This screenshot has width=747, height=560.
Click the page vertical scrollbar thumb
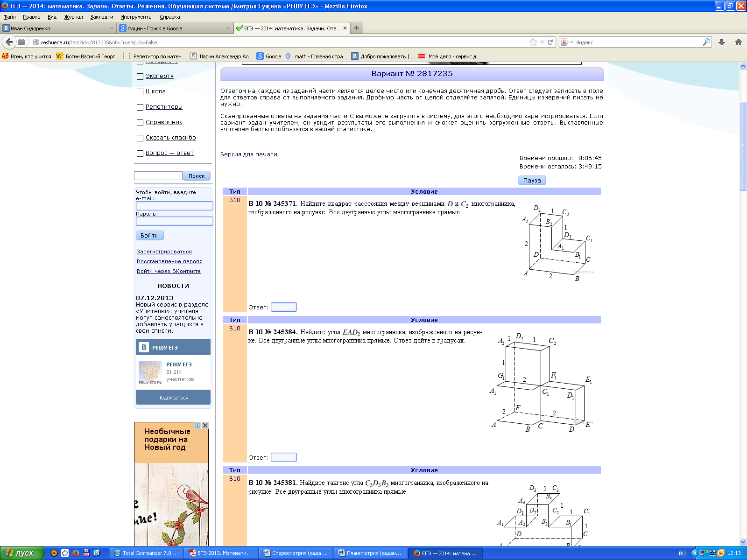(x=743, y=146)
